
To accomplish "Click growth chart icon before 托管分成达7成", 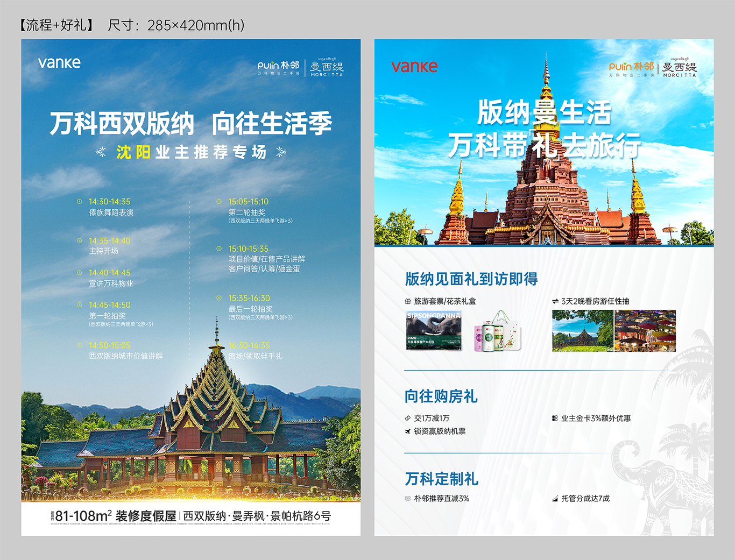I will [x=555, y=499].
